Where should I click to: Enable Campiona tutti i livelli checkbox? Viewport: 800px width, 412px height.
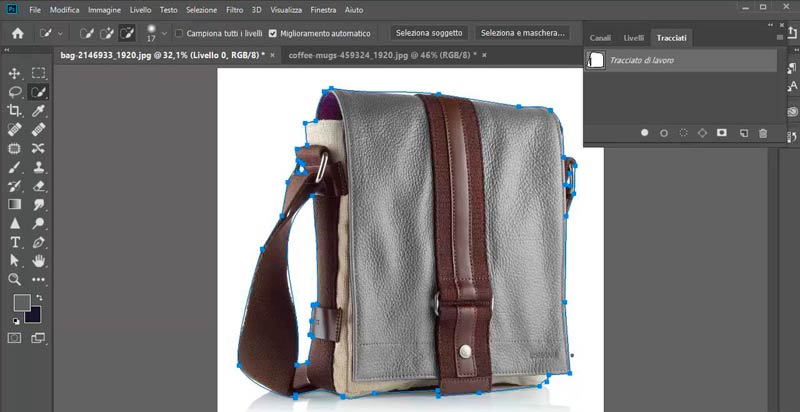[x=179, y=33]
